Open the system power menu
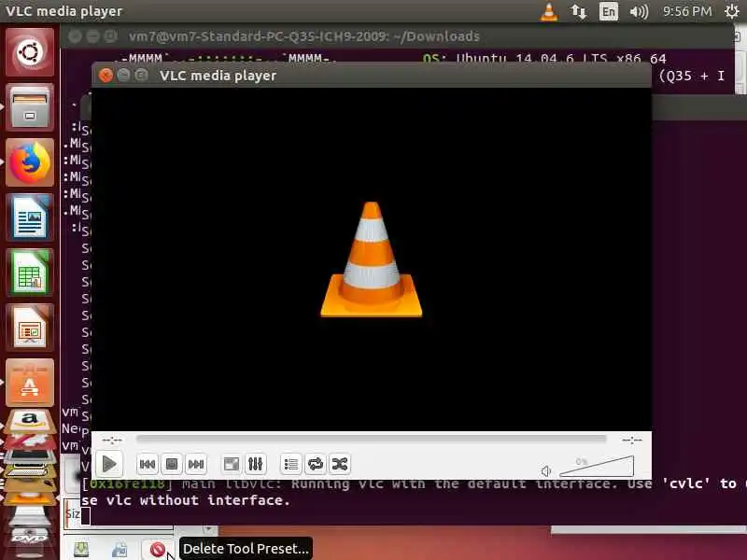 [732, 11]
